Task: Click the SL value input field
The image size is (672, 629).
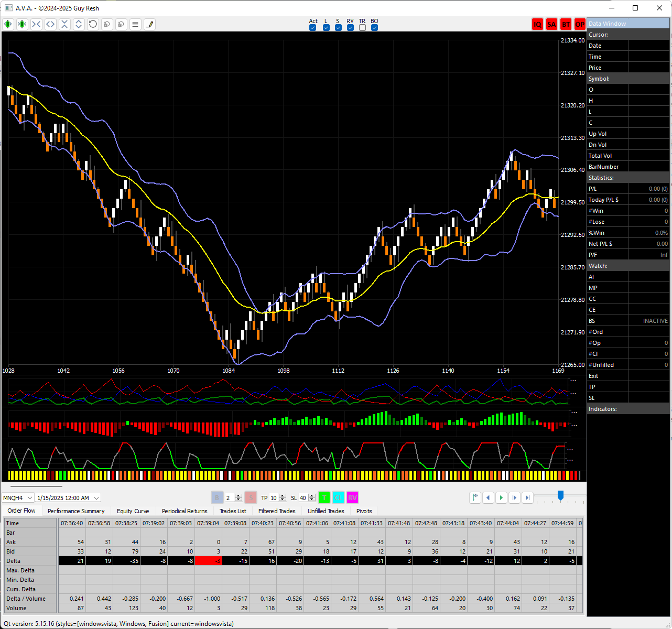Action: pyautogui.click(x=303, y=498)
